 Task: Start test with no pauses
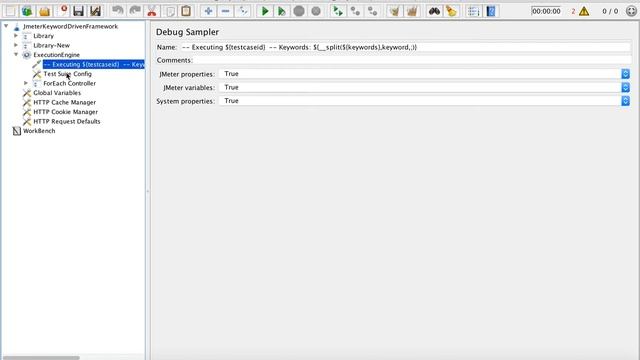[x=282, y=11]
